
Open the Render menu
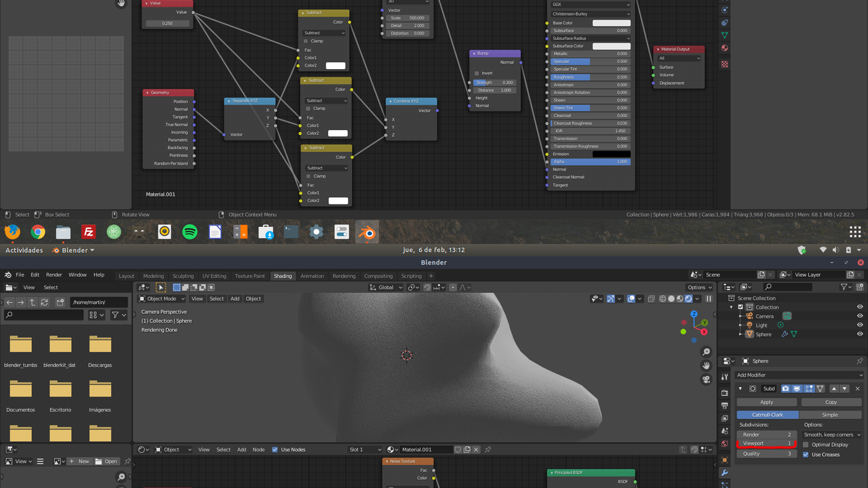pyautogui.click(x=54, y=274)
